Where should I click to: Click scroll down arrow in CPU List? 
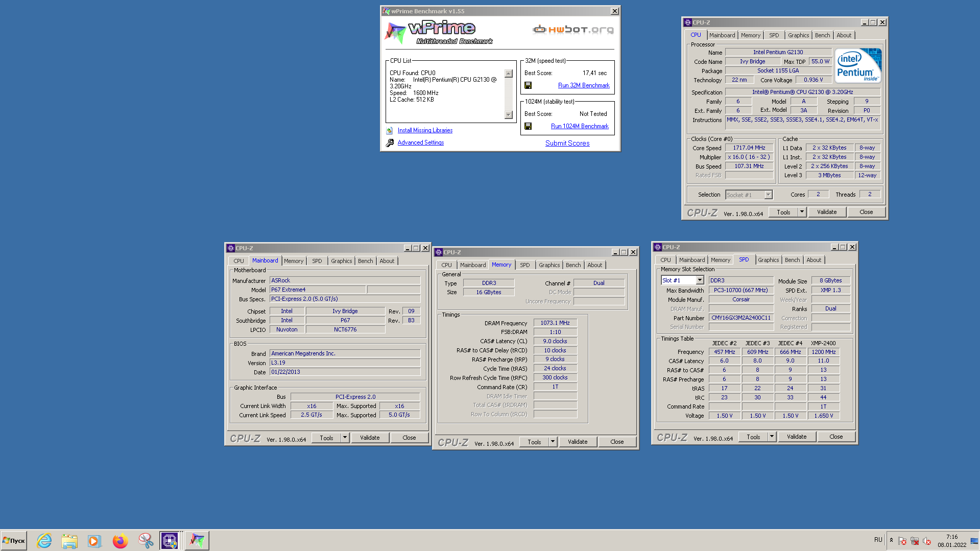[508, 115]
